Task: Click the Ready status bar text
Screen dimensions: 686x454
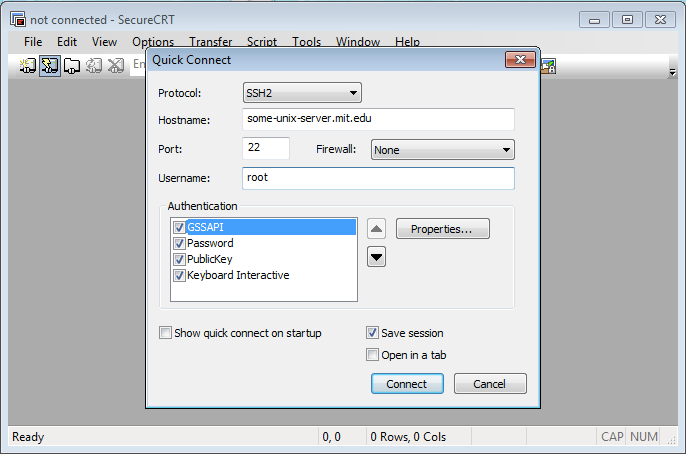Action: pos(28,437)
